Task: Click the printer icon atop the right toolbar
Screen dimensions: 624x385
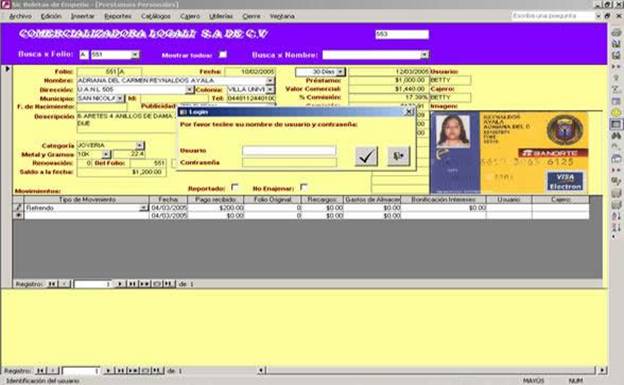Action: [x=616, y=33]
